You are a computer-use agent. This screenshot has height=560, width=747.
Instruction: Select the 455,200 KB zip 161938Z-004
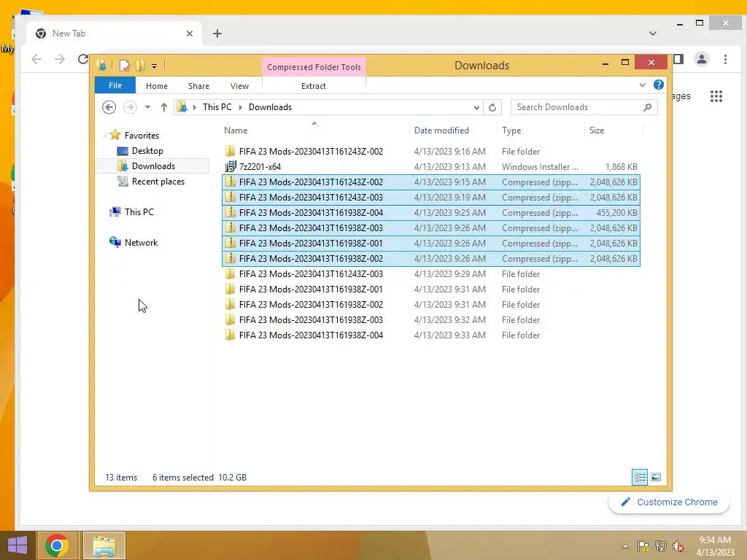tap(430, 212)
